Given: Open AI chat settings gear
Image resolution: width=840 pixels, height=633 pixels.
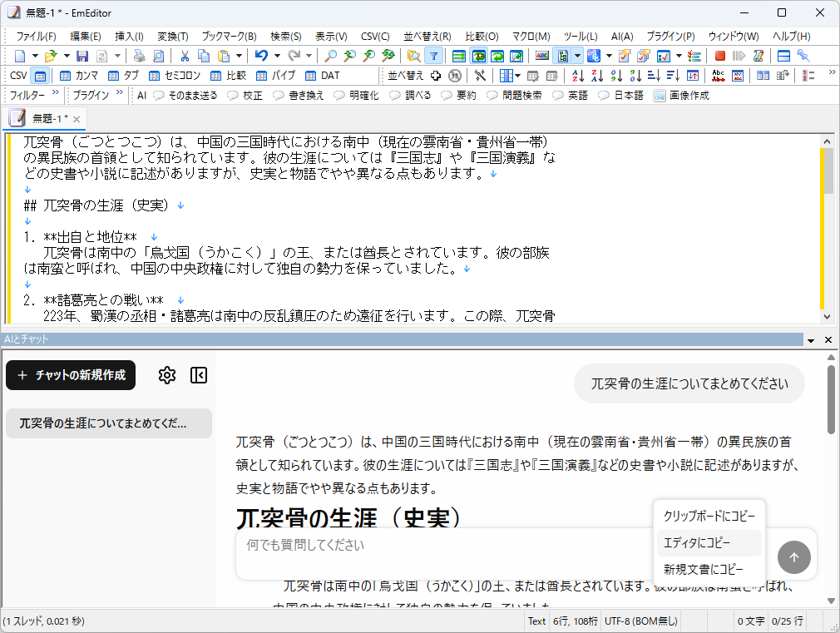Looking at the screenshot, I should click(167, 375).
